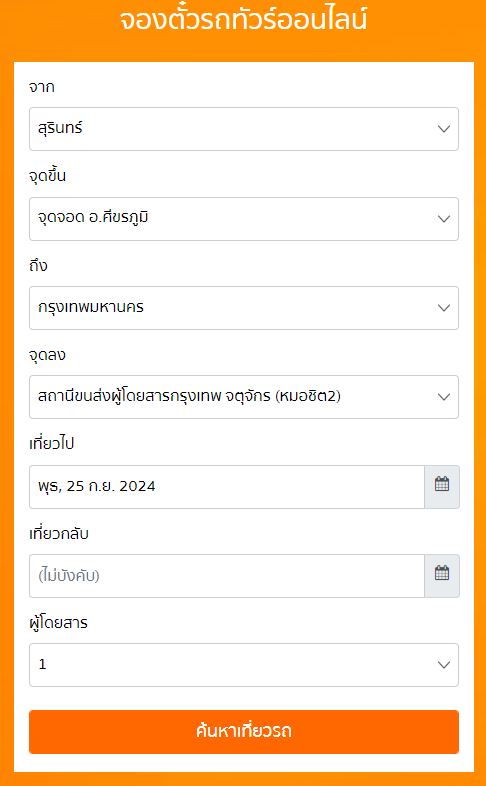Click the departure date field พุธ, 25 ก.ย. 2024
This screenshot has height=786, width=486.
(227, 486)
